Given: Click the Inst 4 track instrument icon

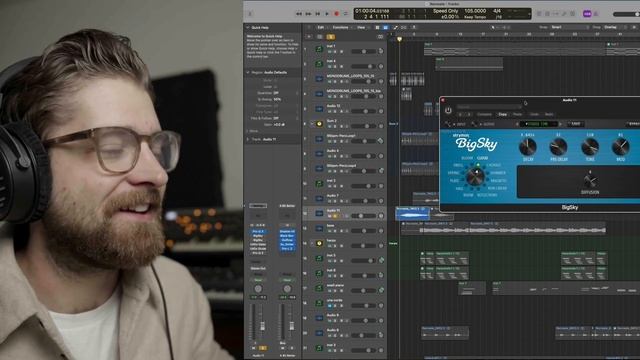Looking at the screenshot, I should [x=319, y=64].
